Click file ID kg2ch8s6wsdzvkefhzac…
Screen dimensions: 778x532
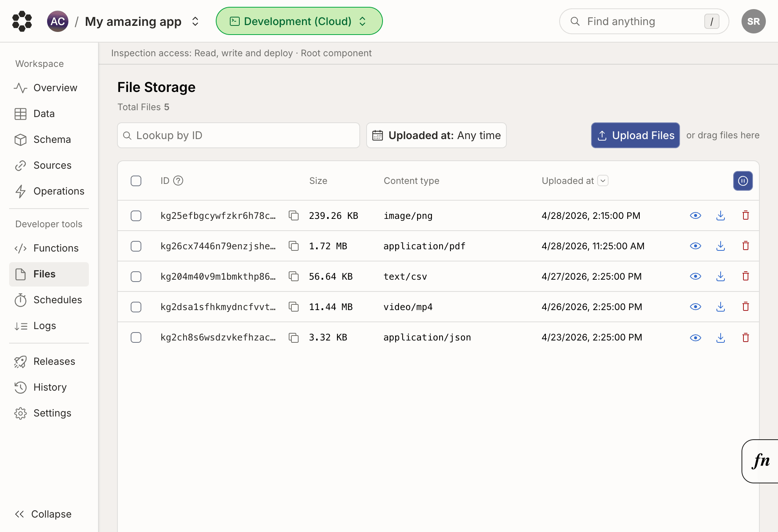(218, 337)
